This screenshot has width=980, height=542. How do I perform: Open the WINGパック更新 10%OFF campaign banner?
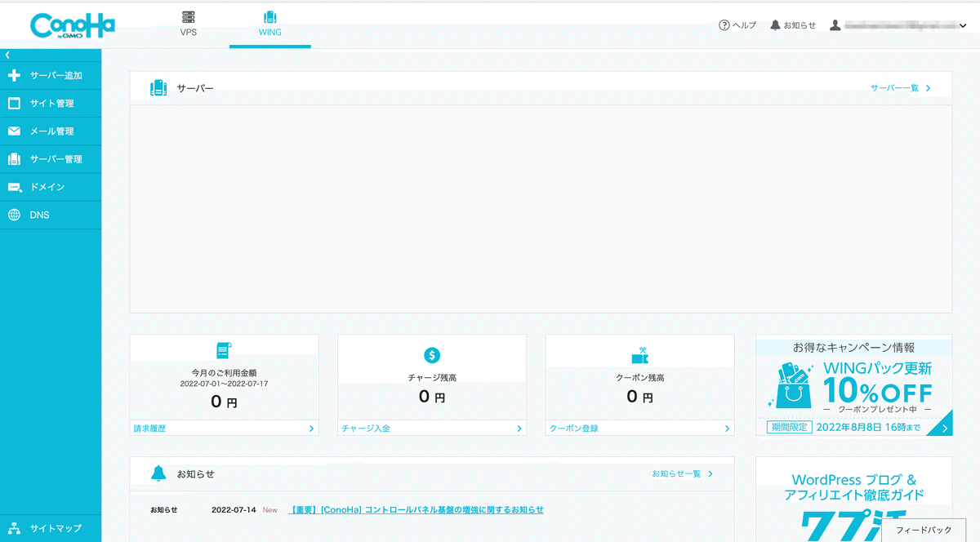854,385
